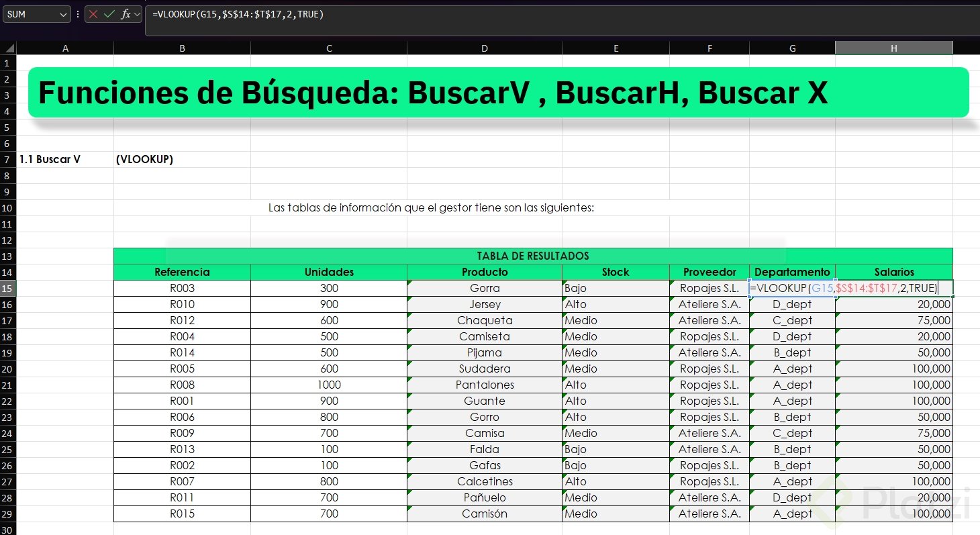Select the 'Gorra' product cell
This screenshot has height=535, width=980.
coord(485,288)
